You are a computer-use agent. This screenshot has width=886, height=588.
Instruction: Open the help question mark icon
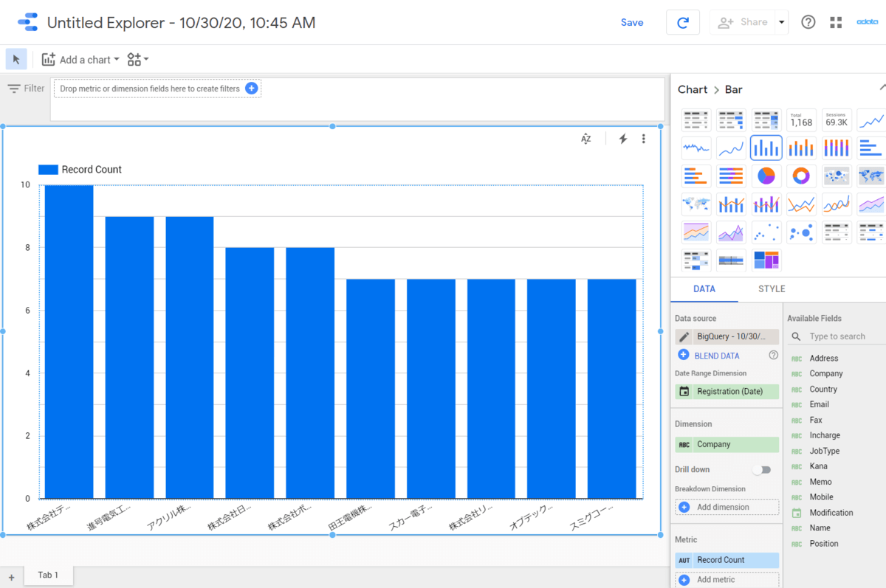coord(808,23)
